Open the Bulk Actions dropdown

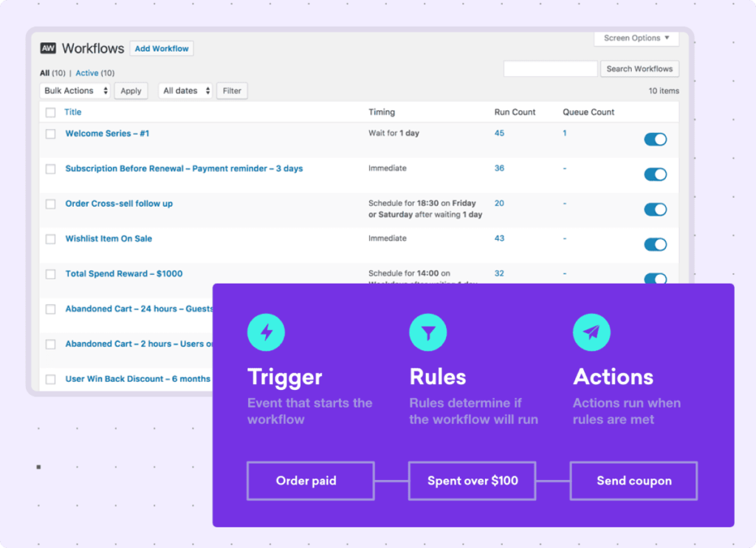point(75,91)
